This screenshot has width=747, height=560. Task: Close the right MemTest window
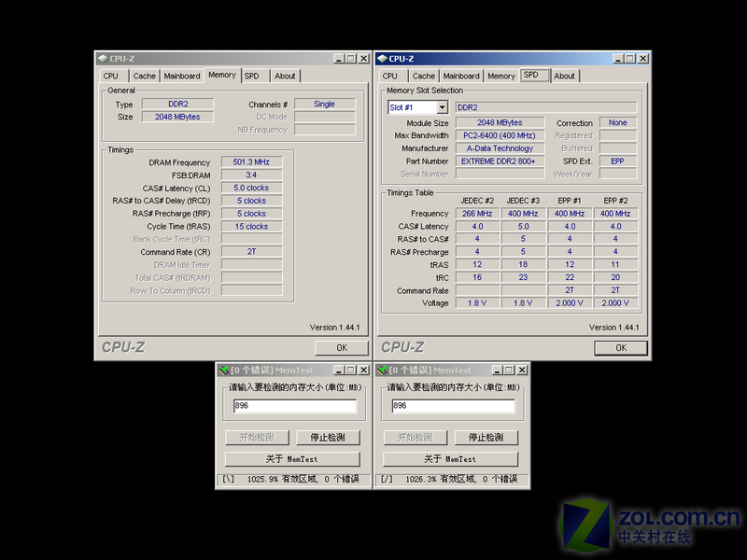[x=522, y=370]
